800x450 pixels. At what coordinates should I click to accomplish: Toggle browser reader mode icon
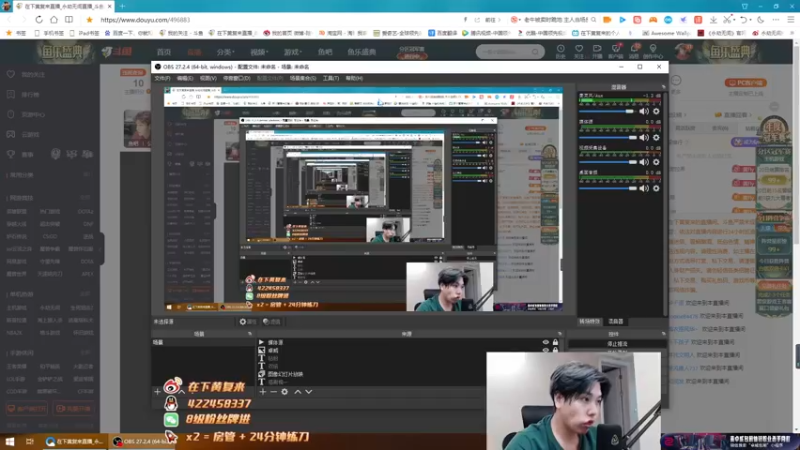[68, 19]
